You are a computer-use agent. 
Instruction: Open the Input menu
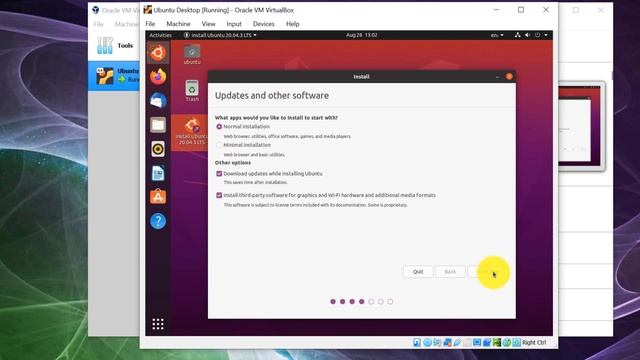pyautogui.click(x=234, y=24)
